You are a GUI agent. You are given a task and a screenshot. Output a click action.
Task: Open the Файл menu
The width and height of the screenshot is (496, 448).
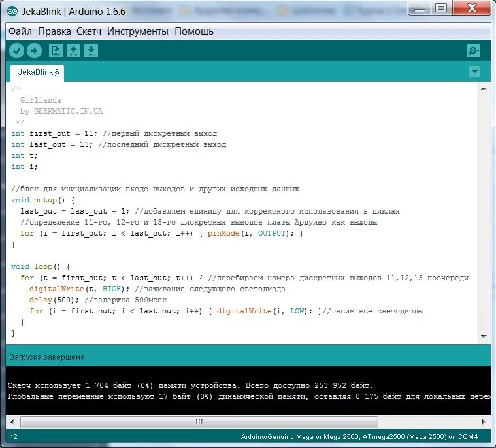point(20,31)
